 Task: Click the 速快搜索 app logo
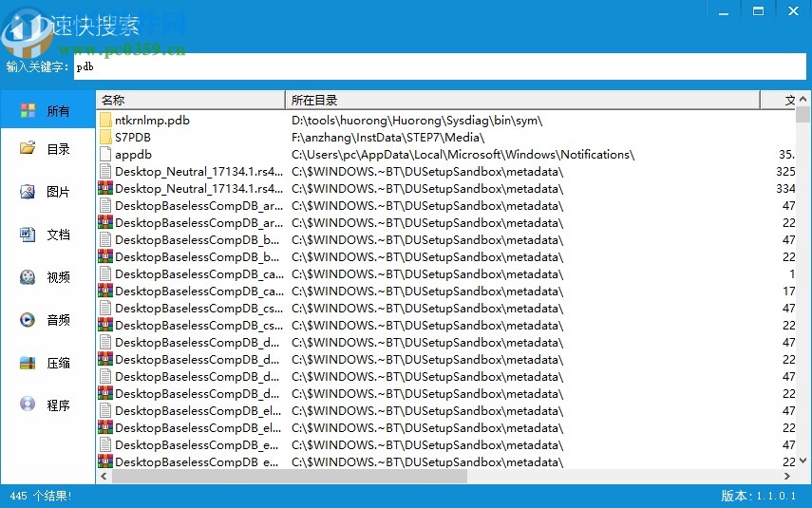click(27, 33)
